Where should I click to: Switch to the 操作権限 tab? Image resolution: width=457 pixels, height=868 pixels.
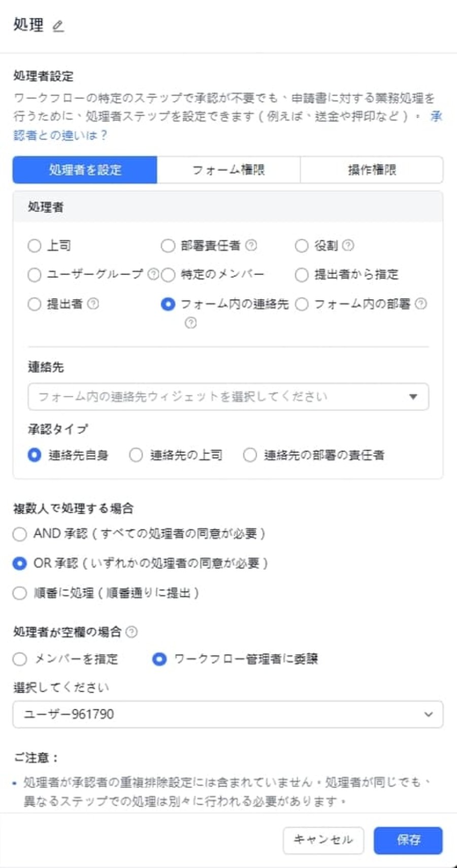[372, 170]
